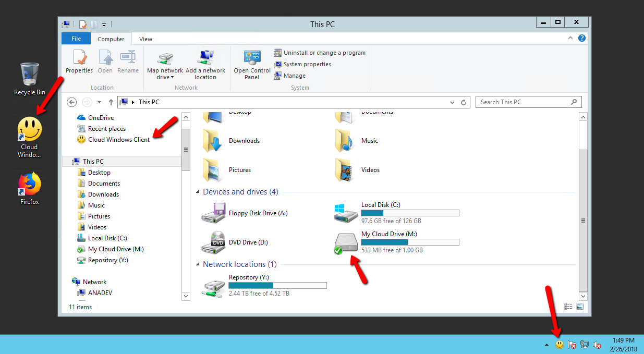Click the Local Disk (C:) capacity bar

pos(410,213)
